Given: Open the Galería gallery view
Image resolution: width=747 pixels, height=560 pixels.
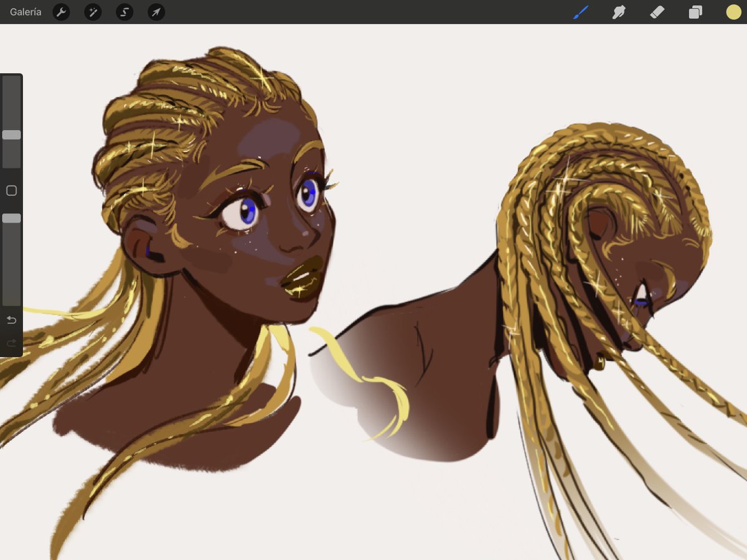Looking at the screenshot, I should (x=26, y=12).
